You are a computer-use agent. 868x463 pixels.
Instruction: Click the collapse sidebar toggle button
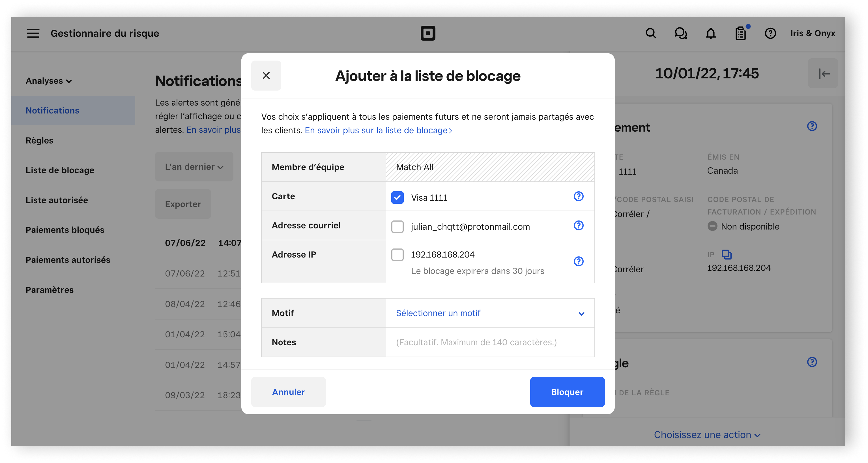point(824,74)
